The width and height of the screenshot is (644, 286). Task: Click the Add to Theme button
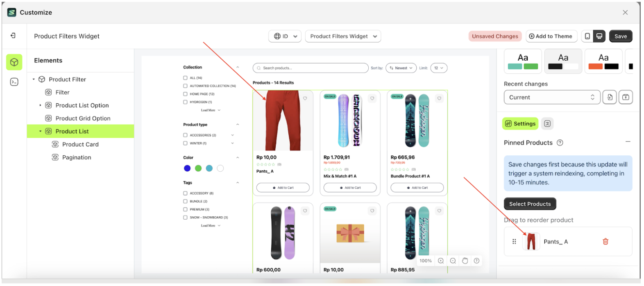[551, 36]
